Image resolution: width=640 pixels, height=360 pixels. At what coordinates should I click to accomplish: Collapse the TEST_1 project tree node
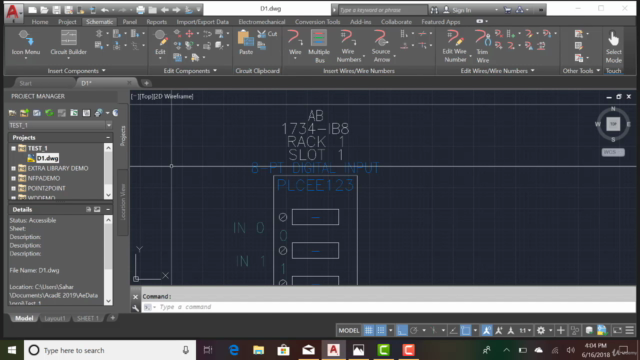(x=13, y=148)
